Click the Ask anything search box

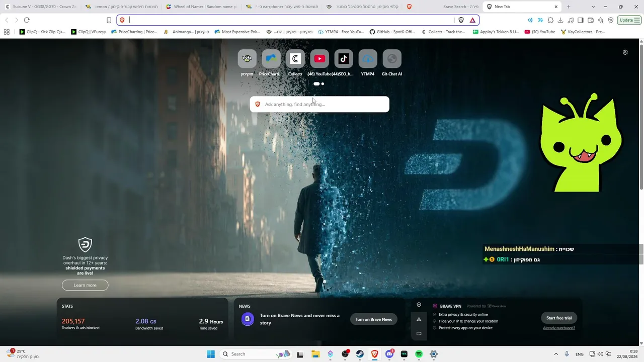319,104
